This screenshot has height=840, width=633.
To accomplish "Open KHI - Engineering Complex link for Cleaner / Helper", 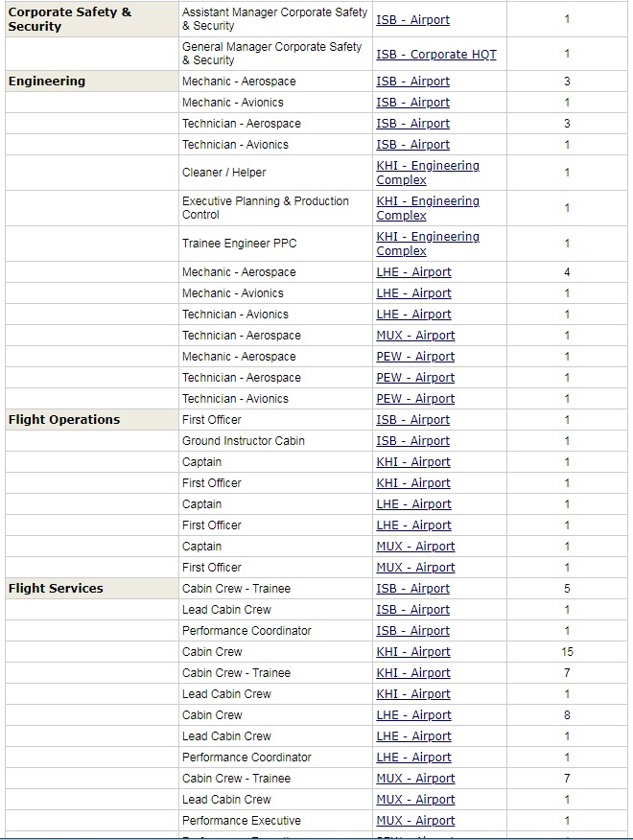I will click(x=427, y=173).
